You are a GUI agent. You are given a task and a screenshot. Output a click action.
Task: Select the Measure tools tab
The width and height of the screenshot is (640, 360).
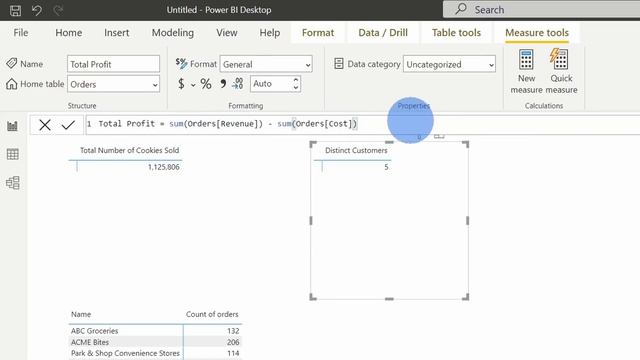(537, 33)
